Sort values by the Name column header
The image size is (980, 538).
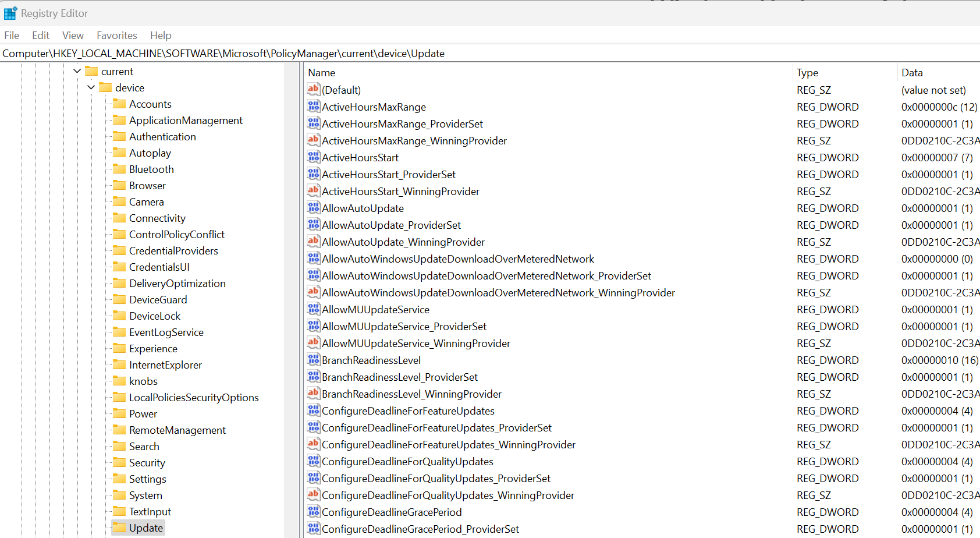(x=322, y=73)
